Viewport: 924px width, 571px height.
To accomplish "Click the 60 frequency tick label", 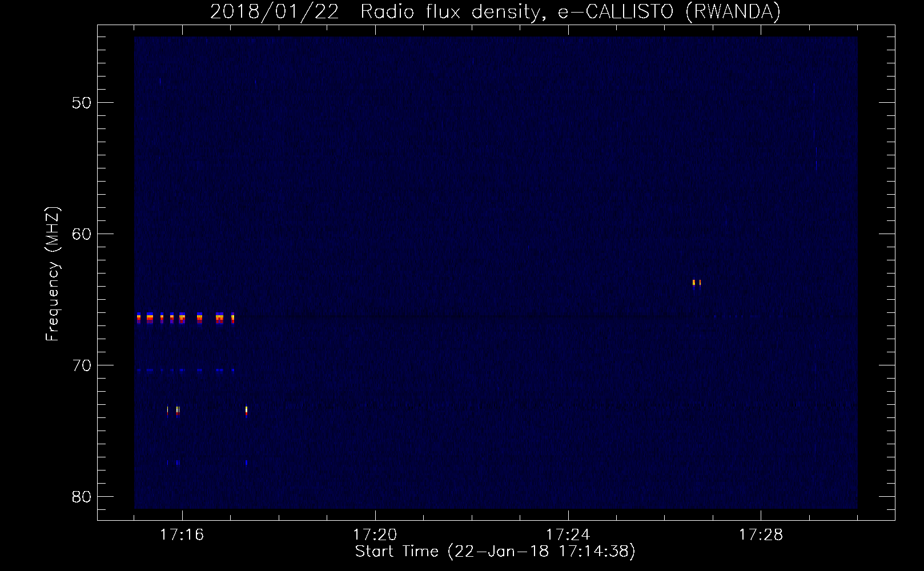I will [82, 234].
